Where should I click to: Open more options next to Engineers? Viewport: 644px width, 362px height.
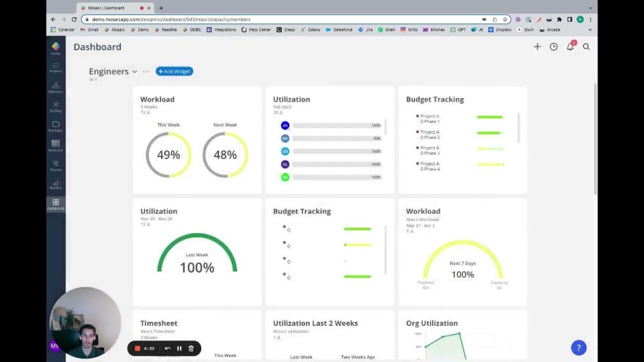pyautogui.click(x=146, y=71)
